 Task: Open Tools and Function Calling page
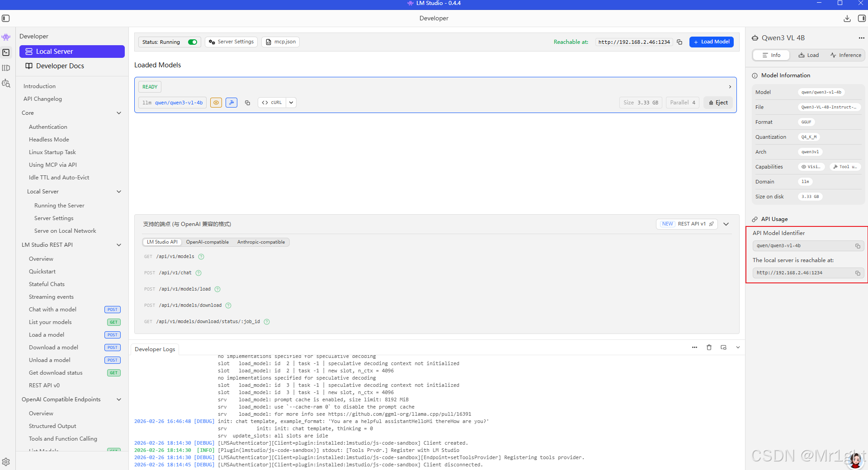tap(63, 439)
